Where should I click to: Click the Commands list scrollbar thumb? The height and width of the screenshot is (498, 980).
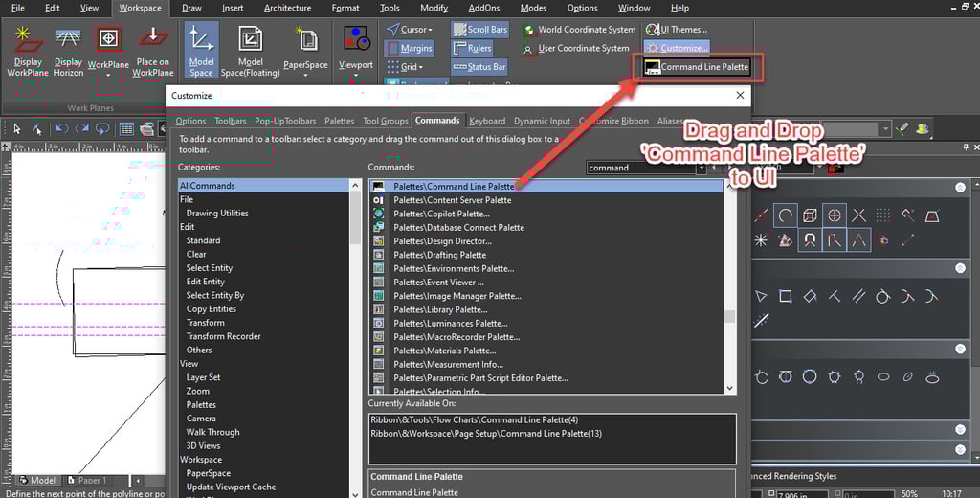[729, 317]
